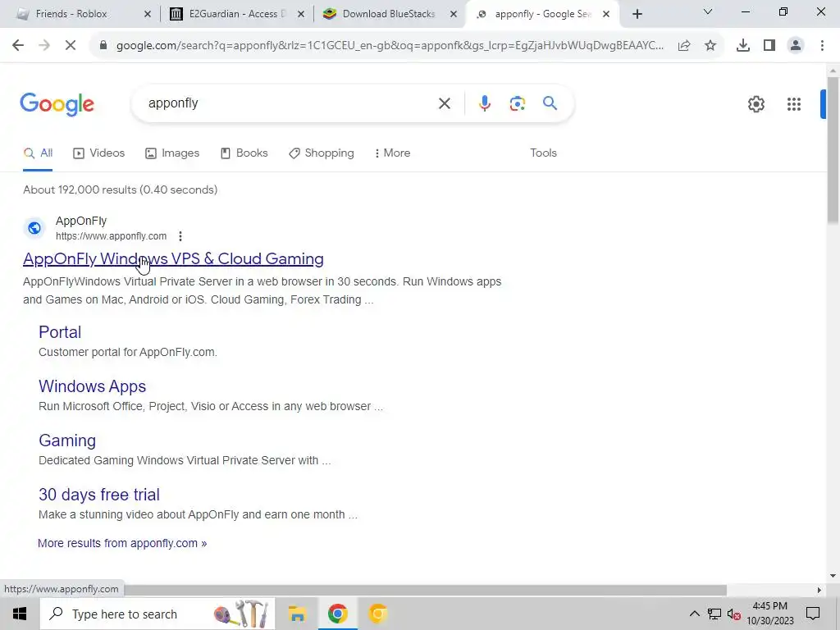The image size is (840, 630).
Task: Expand the More filters menu
Action: [x=393, y=153]
